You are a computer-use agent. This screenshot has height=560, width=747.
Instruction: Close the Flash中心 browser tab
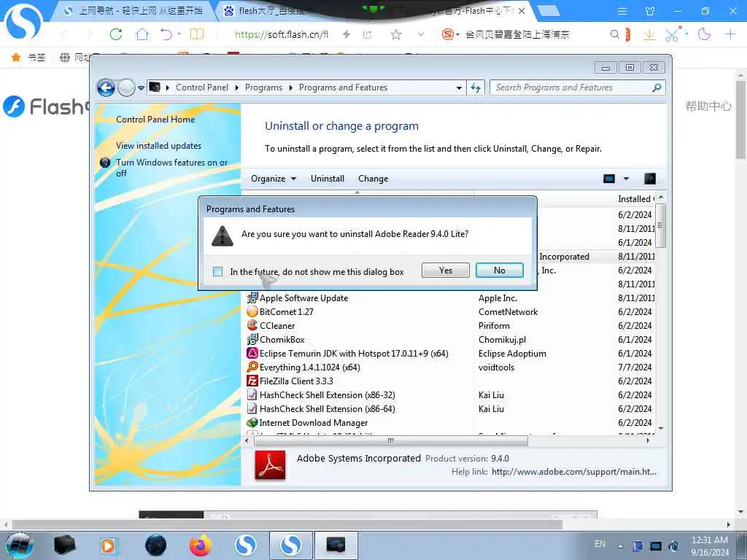pyautogui.click(x=522, y=11)
